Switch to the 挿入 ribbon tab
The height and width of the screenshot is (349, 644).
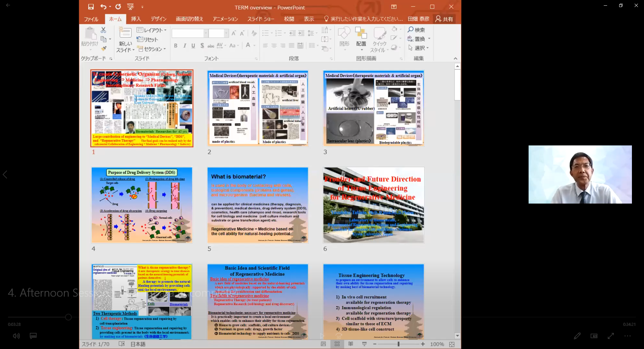(136, 19)
